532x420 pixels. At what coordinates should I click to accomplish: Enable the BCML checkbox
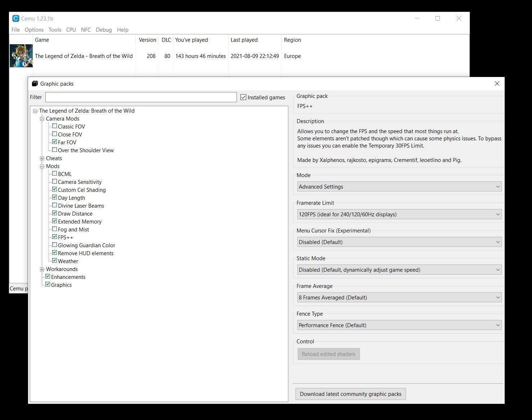54,173
